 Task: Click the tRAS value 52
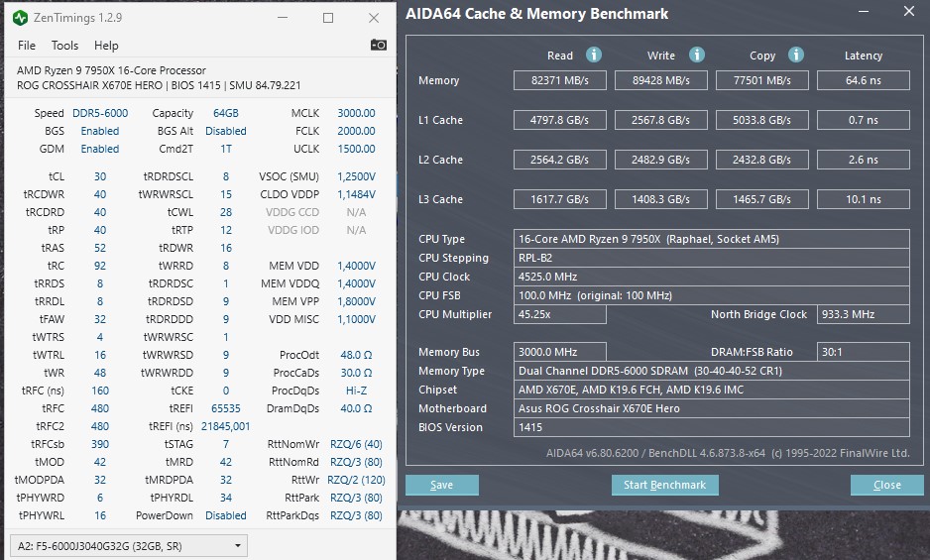100,248
